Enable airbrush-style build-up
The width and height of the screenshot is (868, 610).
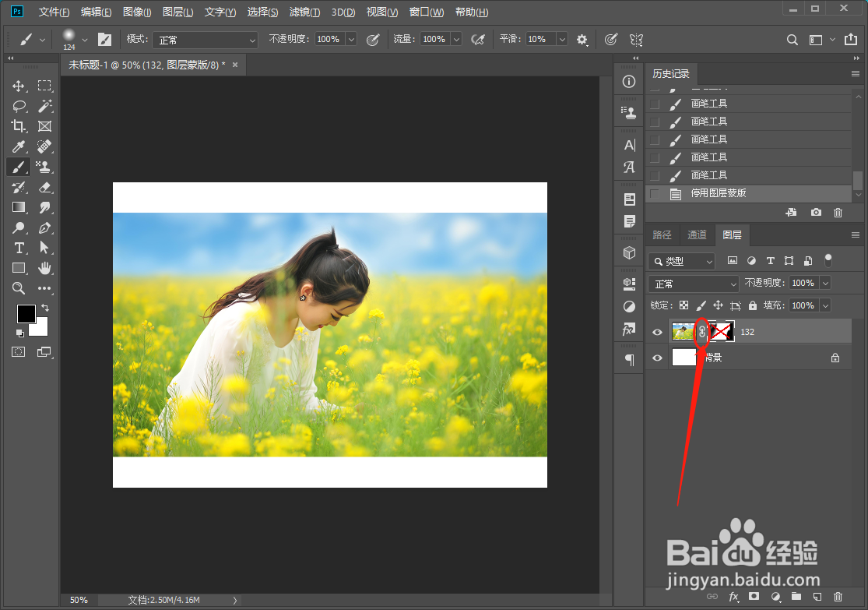click(x=477, y=39)
